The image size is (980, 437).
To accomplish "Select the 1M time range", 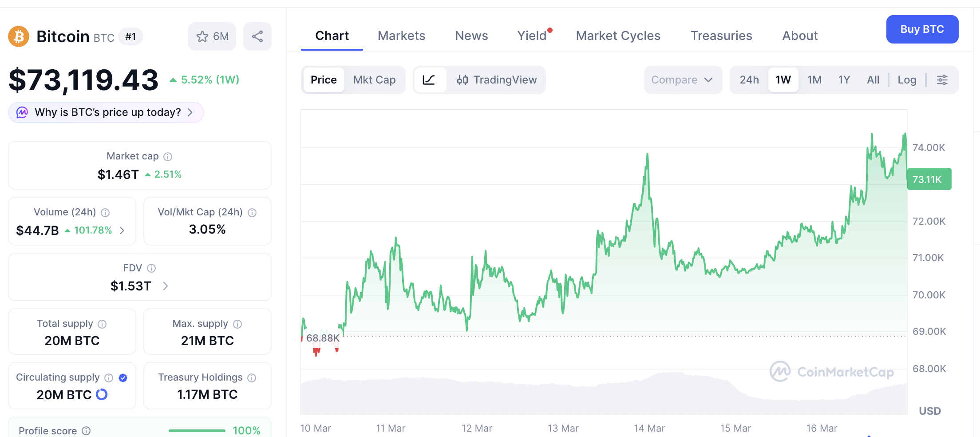I will pyautogui.click(x=814, y=80).
